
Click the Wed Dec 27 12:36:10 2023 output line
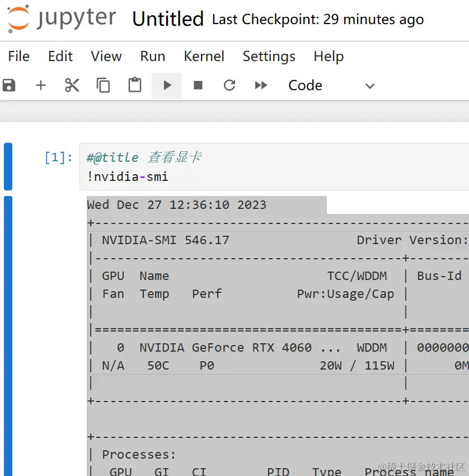176,205
